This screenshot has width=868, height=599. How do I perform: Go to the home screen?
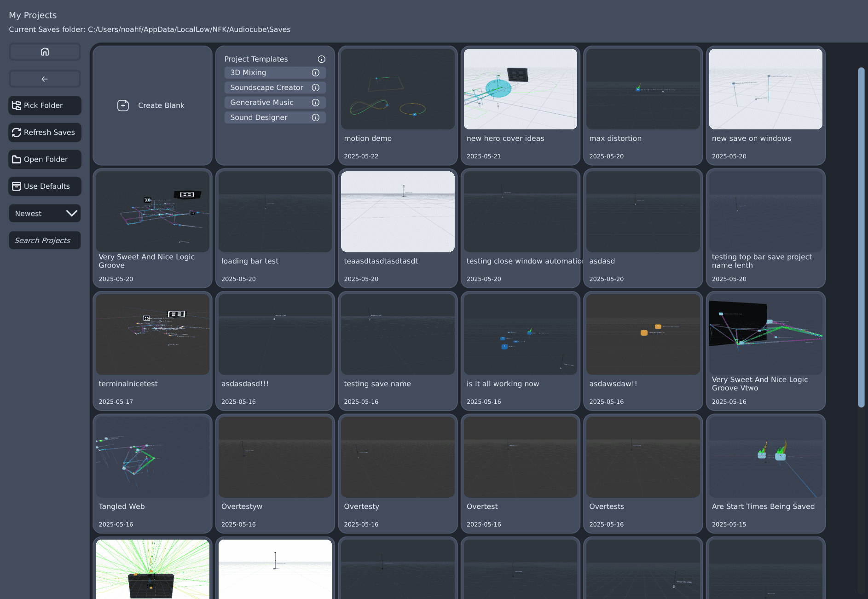click(x=45, y=52)
